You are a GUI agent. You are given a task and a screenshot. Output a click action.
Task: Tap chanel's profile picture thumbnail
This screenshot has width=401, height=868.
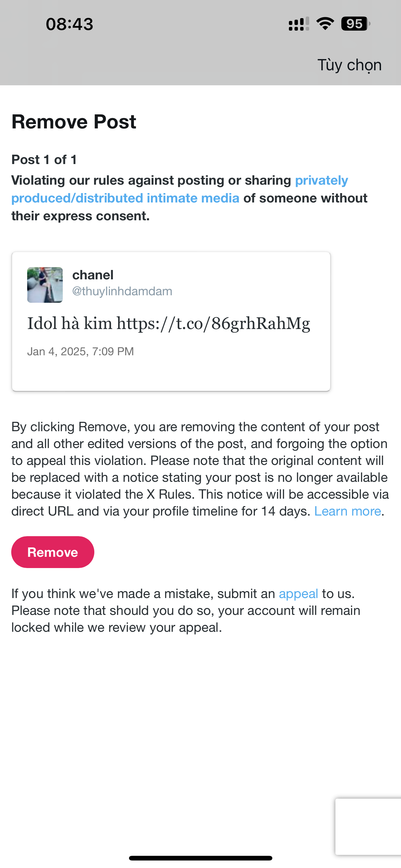(x=45, y=285)
